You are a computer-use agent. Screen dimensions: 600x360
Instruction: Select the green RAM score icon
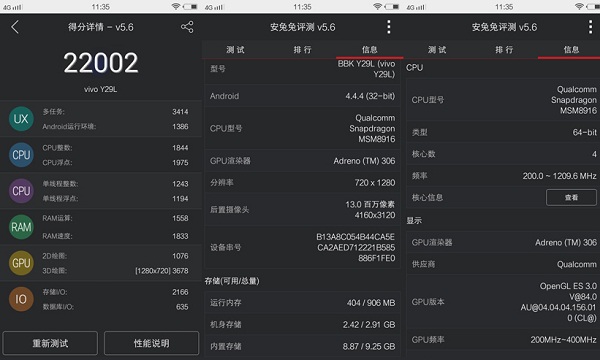[21, 227]
